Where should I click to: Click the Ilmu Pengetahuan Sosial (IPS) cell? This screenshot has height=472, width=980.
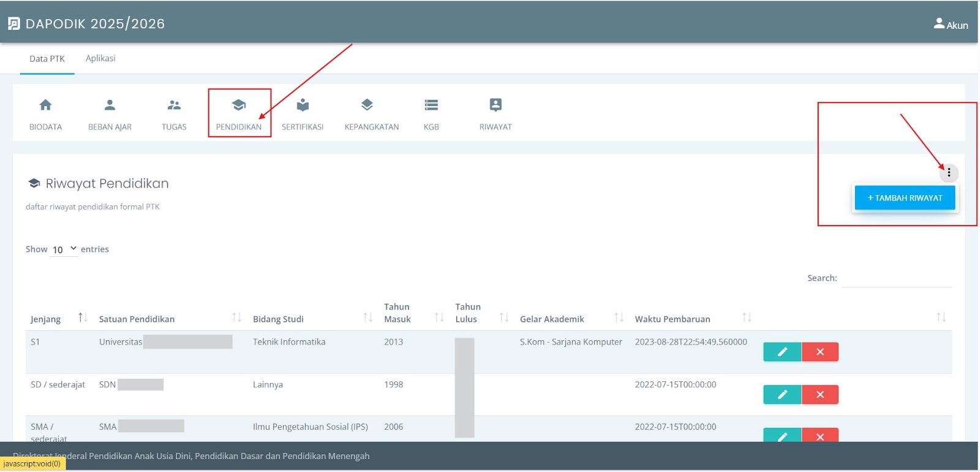click(x=311, y=427)
